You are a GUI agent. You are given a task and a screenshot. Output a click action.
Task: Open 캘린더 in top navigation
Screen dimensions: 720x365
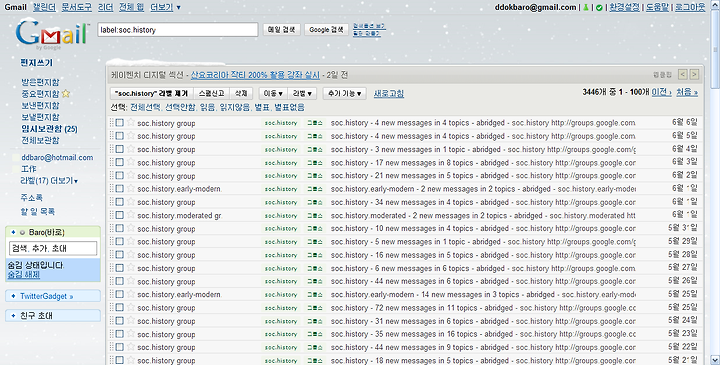pos(44,7)
